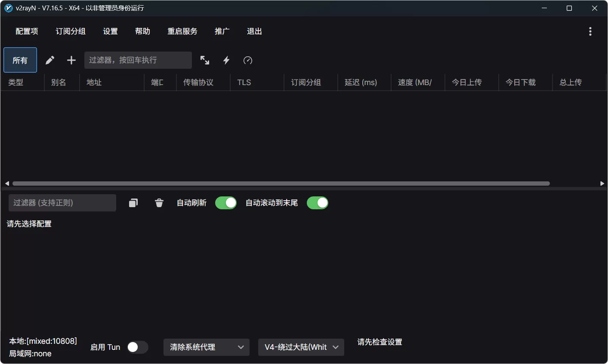Click the 请先检查设置 status text
The image size is (608, 364).
pos(379,342)
